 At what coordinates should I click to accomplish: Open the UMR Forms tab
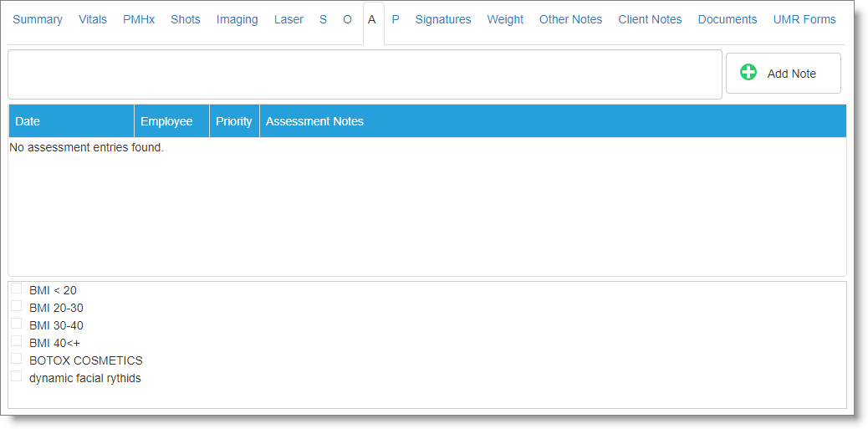[804, 19]
